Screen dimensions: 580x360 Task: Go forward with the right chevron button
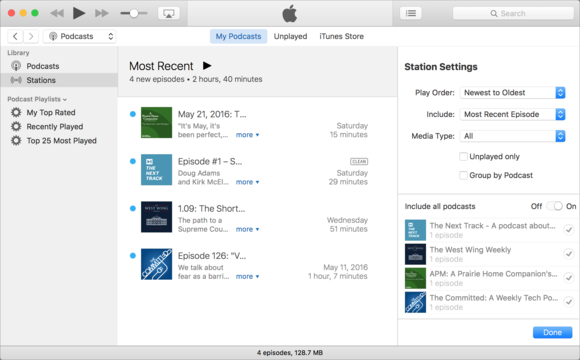coord(31,36)
